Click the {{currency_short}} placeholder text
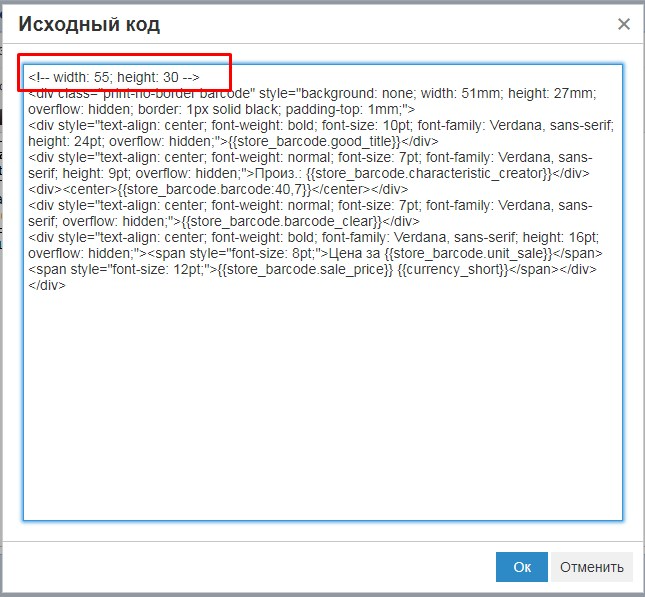Viewport: 645px width, 597px height. [453, 270]
